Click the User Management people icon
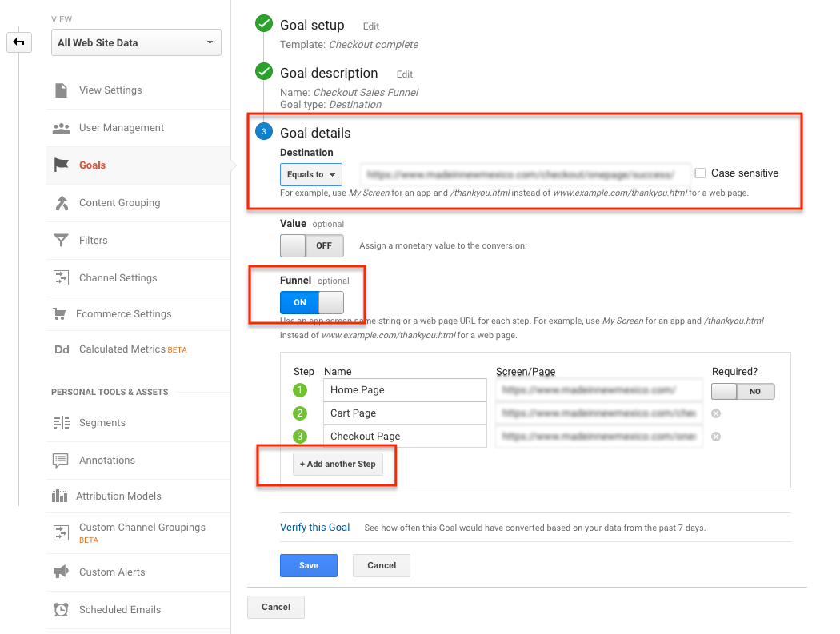This screenshot has width=840, height=634. point(60,127)
